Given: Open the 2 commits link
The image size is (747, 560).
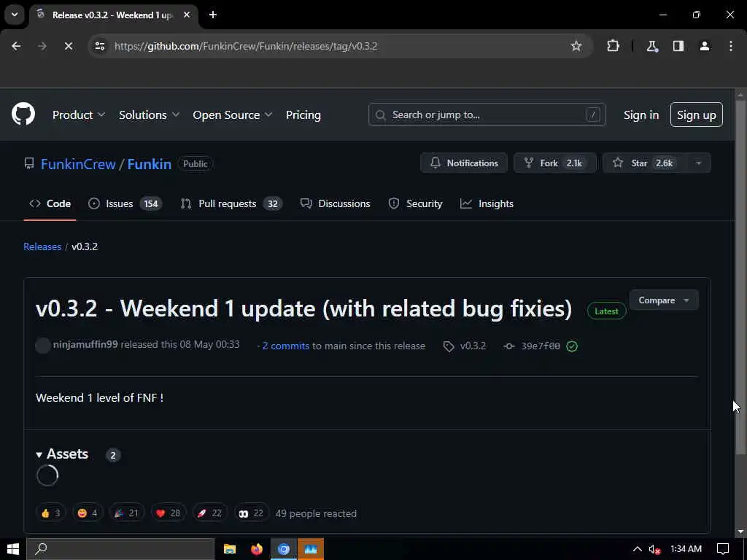Looking at the screenshot, I should pyautogui.click(x=285, y=346).
